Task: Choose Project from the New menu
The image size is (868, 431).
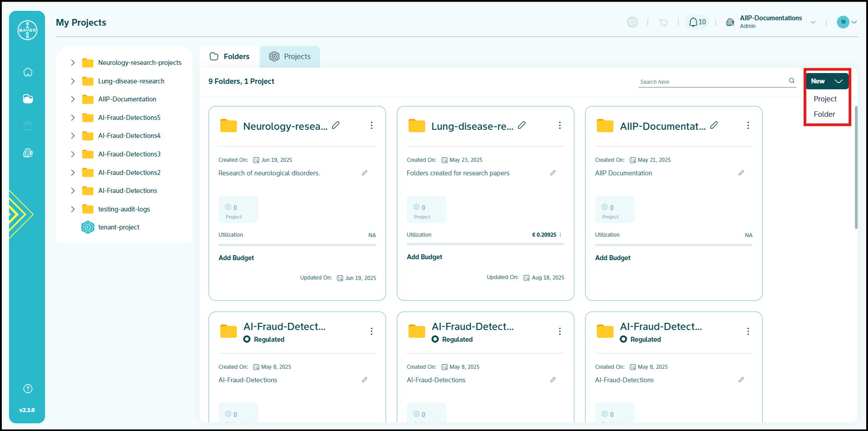Action: coord(825,99)
